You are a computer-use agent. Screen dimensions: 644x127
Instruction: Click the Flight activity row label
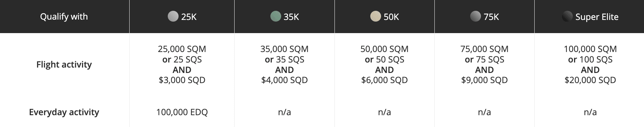(64, 65)
